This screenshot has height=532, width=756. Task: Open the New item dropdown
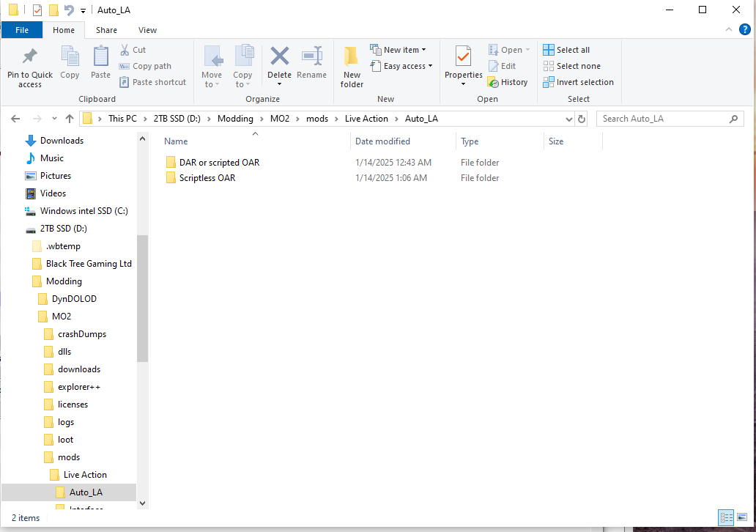[399, 50]
